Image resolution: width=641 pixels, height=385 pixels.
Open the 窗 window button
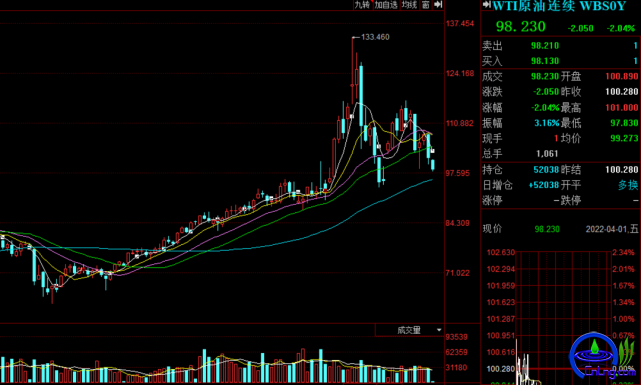pyautogui.click(x=426, y=4)
